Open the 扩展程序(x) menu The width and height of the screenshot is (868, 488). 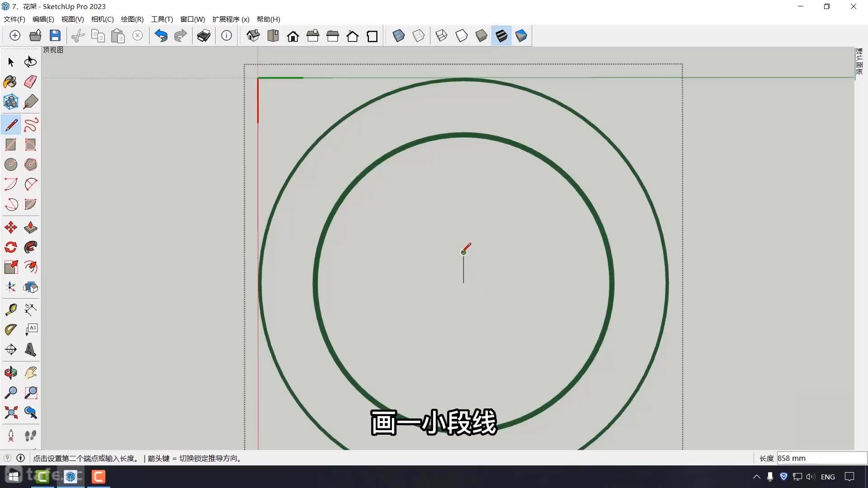click(x=231, y=19)
